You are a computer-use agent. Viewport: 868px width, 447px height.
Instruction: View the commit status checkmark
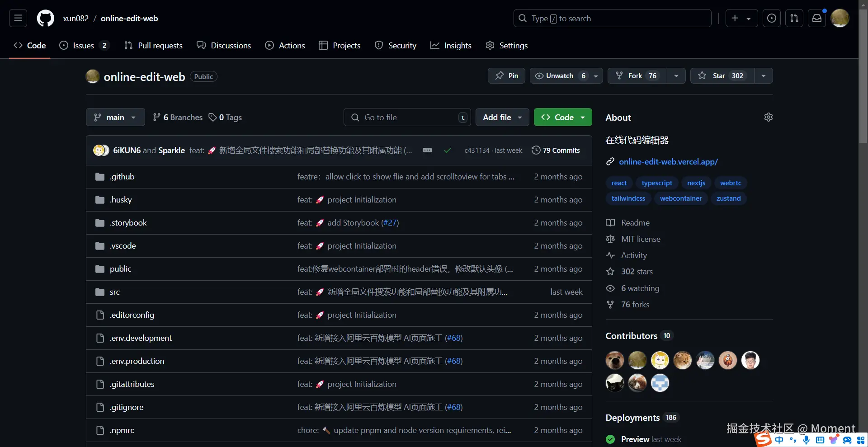click(x=448, y=150)
